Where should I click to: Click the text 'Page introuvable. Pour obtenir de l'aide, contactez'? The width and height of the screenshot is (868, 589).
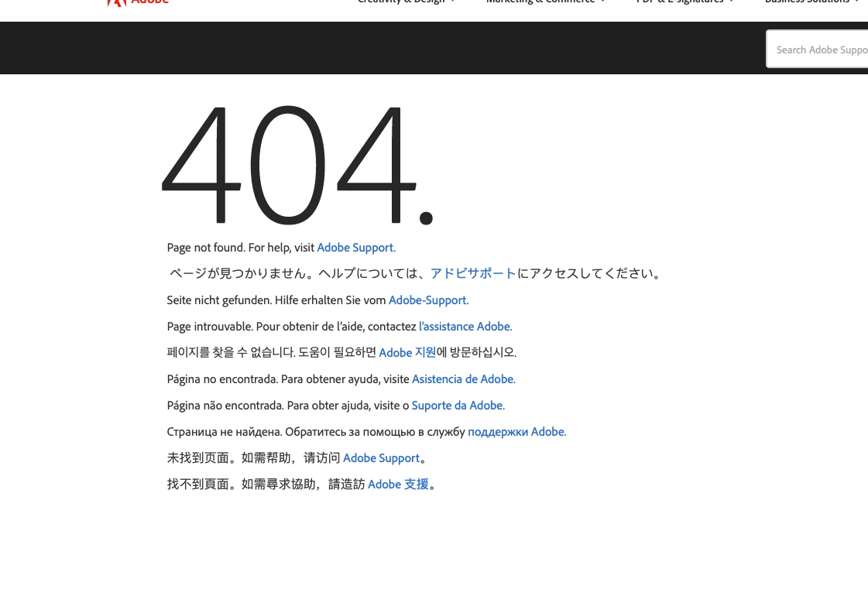pyautogui.click(x=291, y=327)
